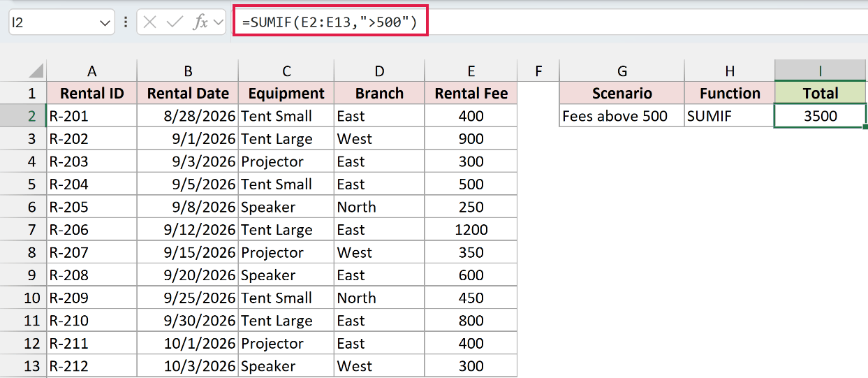The image size is (868, 378).
Task: Select column H header
Action: [730, 71]
